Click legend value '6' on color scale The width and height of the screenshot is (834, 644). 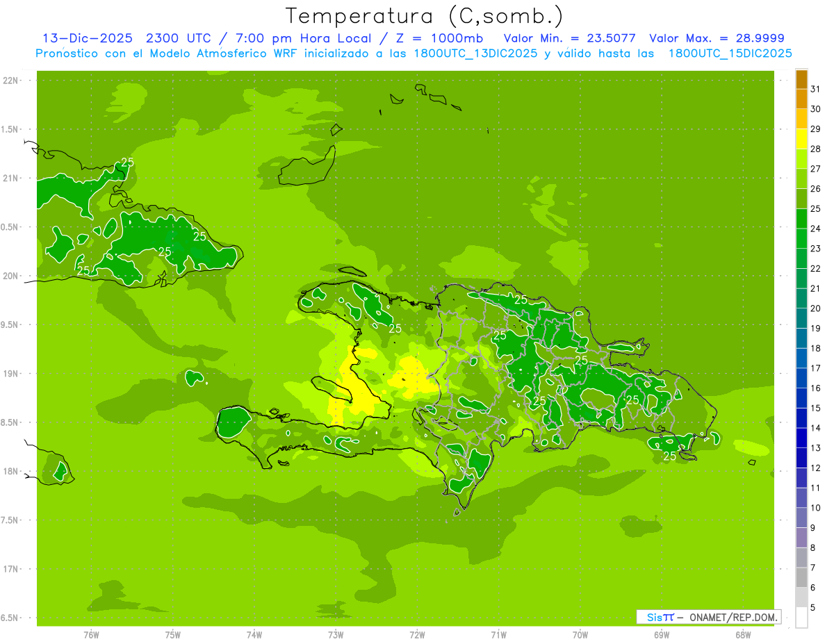[813, 587]
